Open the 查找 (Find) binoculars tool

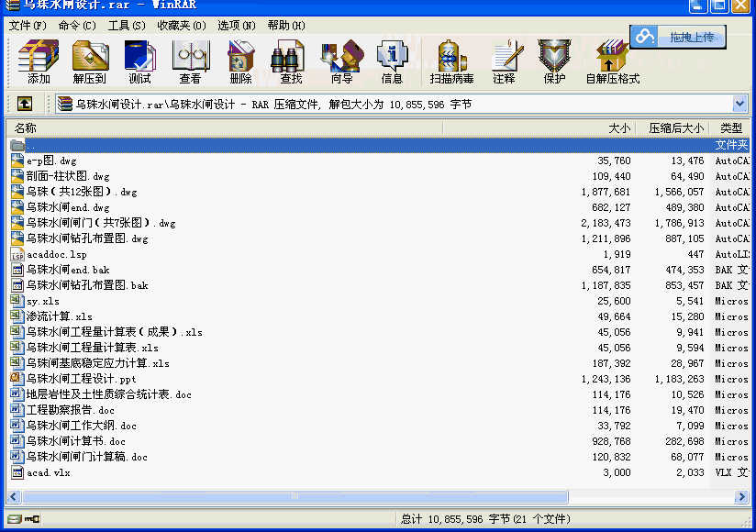pos(291,61)
